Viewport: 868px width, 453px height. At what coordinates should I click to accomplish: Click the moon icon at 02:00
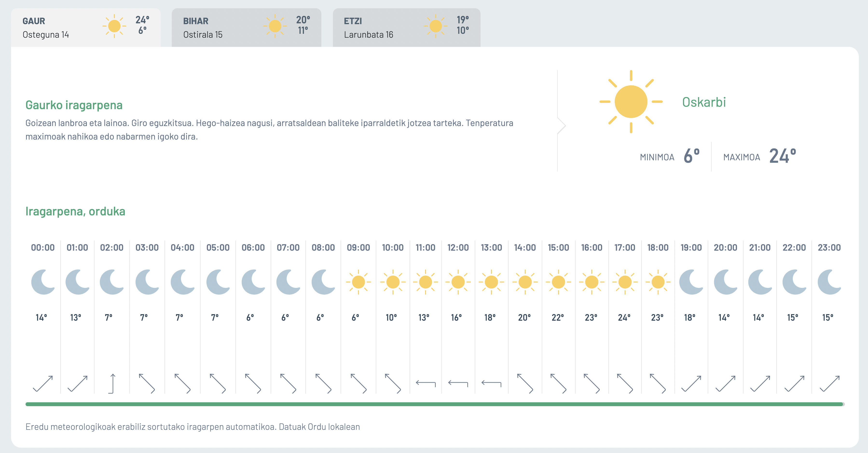(112, 282)
